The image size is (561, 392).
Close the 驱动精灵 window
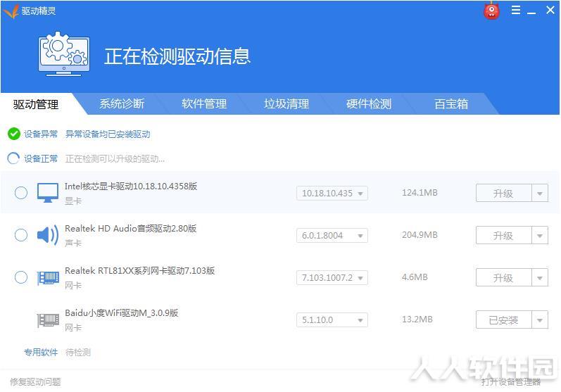click(x=550, y=10)
